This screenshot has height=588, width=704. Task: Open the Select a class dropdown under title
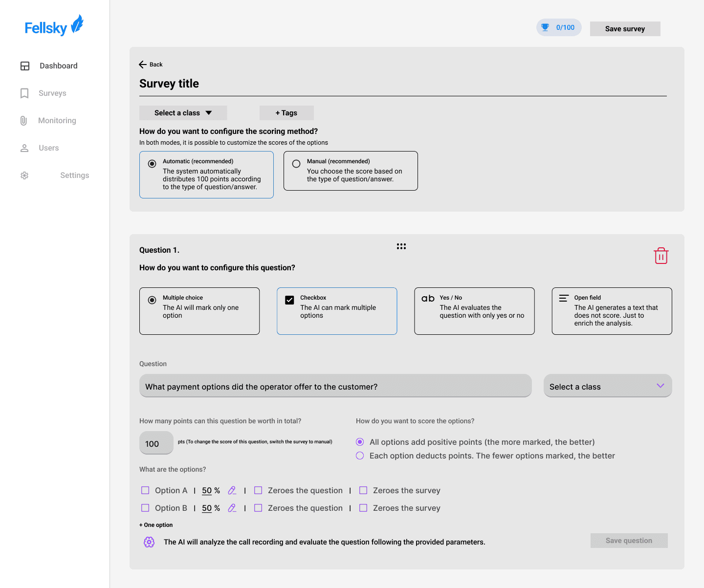click(x=183, y=113)
